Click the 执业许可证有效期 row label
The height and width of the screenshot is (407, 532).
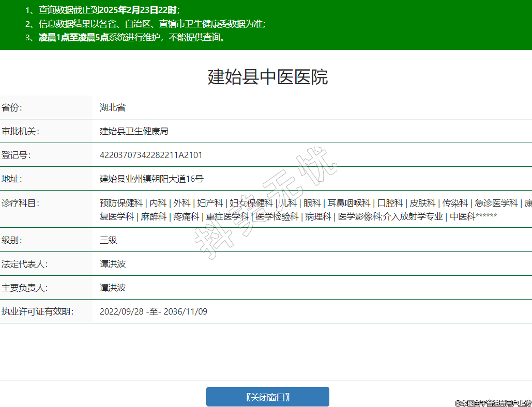(37, 311)
